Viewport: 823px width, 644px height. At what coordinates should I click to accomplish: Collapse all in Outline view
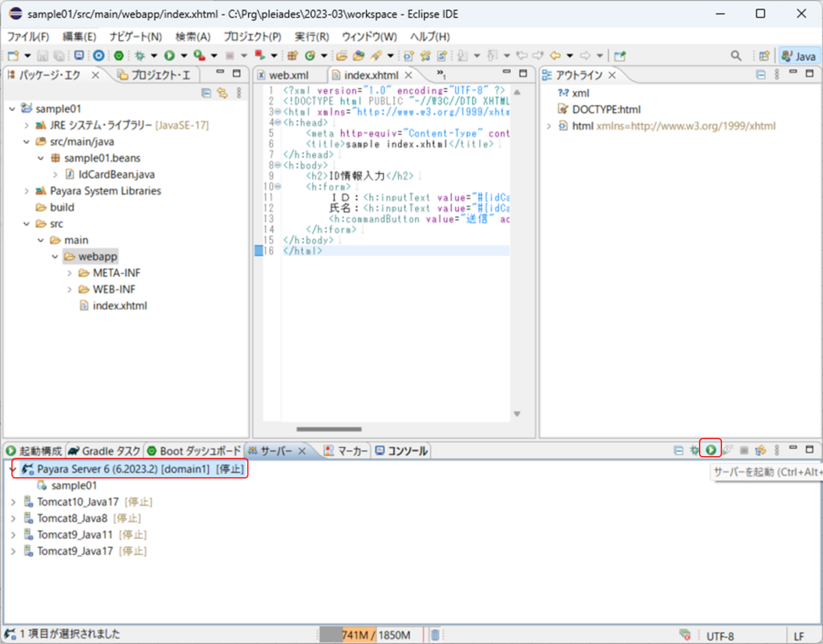point(761,75)
